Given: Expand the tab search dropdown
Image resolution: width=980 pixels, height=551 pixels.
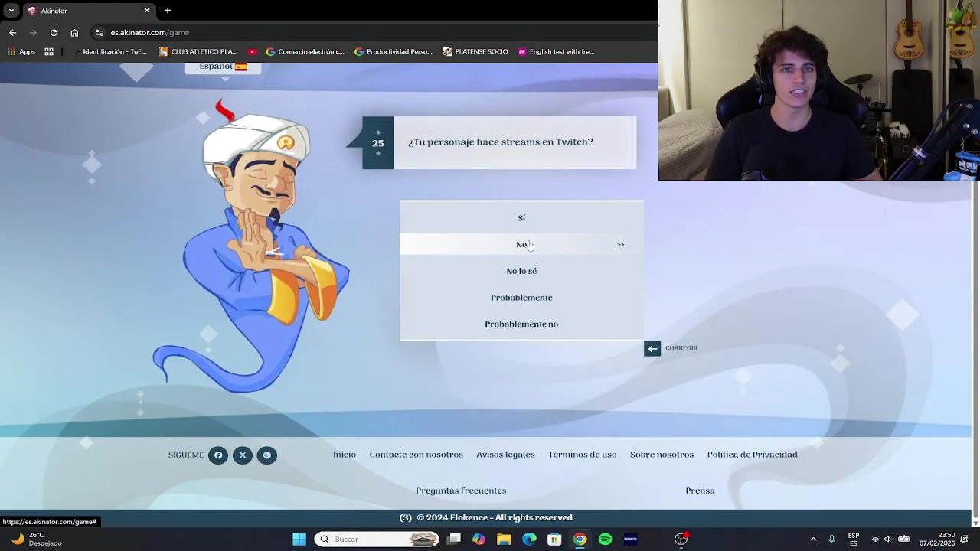Looking at the screenshot, I should coord(11,11).
